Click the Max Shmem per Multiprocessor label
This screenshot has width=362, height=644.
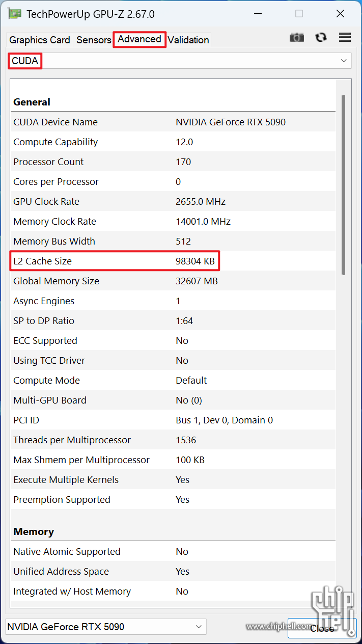click(81, 460)
